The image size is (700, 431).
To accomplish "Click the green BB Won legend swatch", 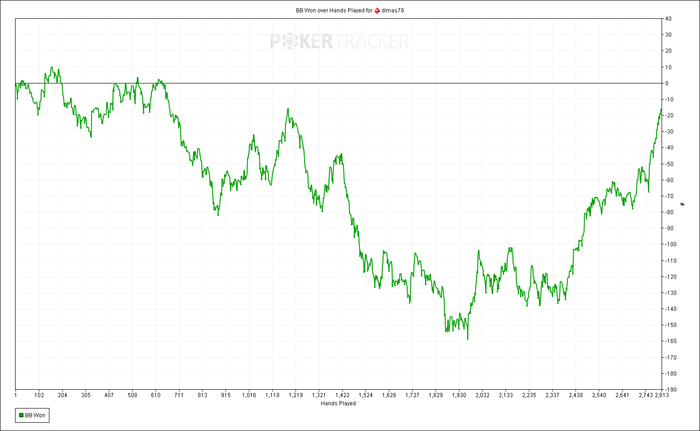I will tap(21, 415).
